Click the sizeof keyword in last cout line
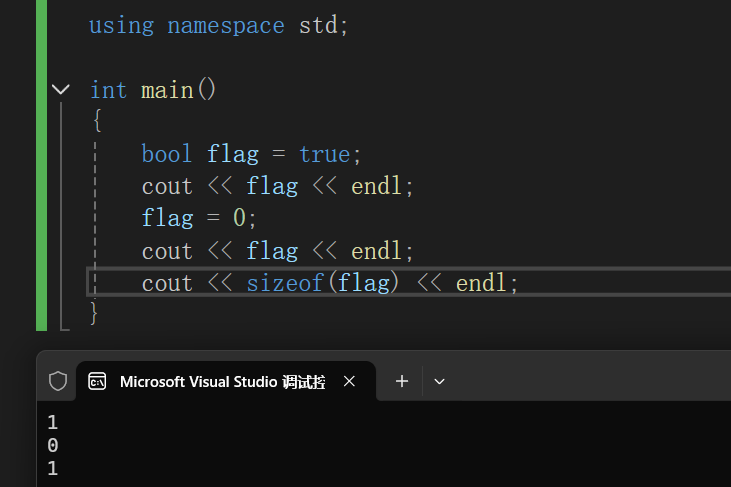This screenshot has width=731, height=487. tap(284, 283)
